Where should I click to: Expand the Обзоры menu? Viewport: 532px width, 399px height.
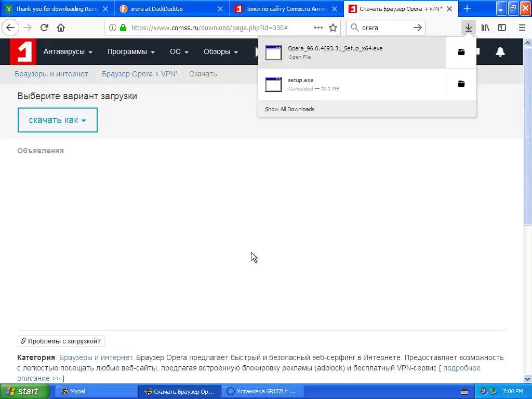(220, 51)
